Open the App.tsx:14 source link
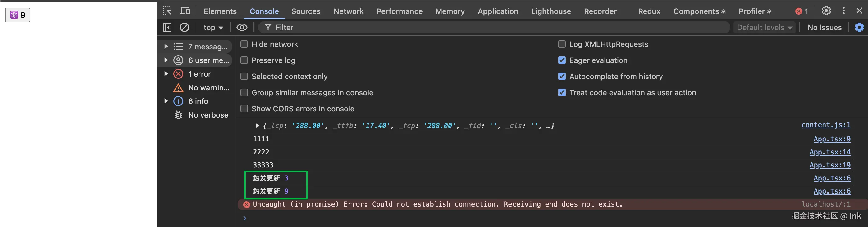 coord(829,152)
